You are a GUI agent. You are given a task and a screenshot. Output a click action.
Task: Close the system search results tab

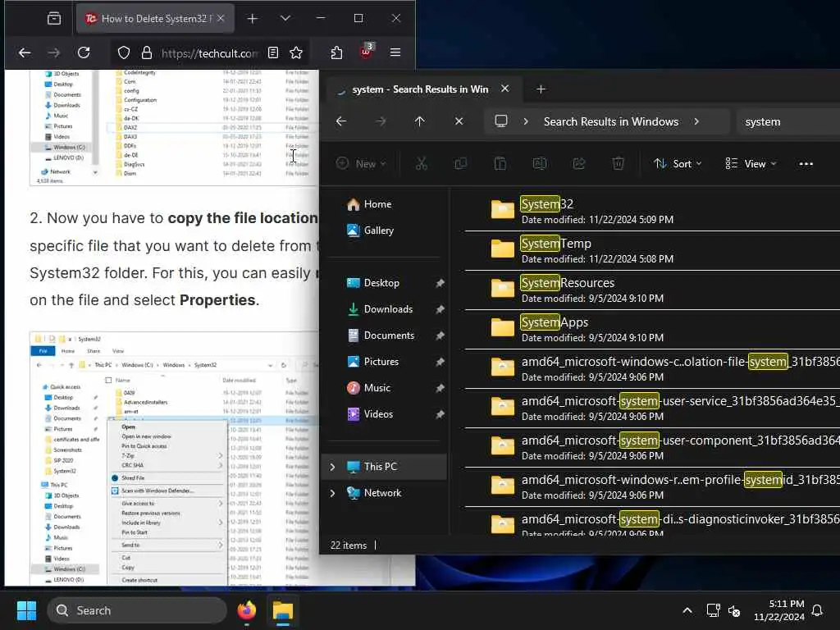pyautogui.click(x=504, y=89)
